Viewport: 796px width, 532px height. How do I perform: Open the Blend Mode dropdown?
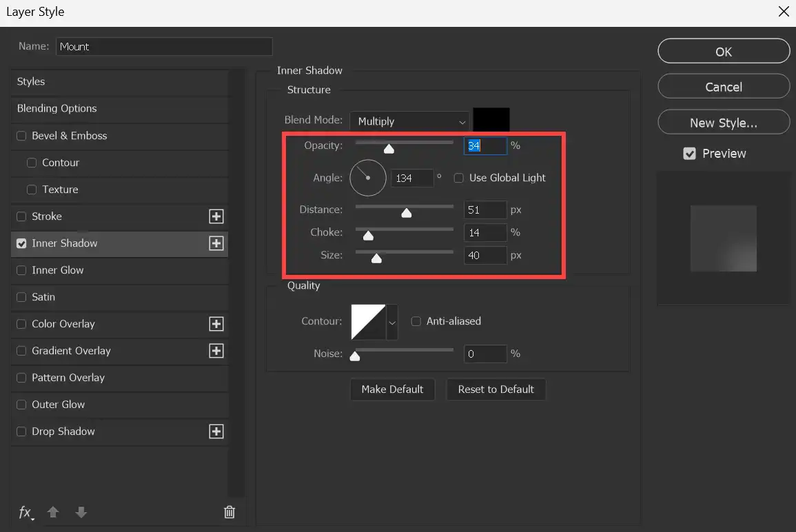tap(409, 121)
